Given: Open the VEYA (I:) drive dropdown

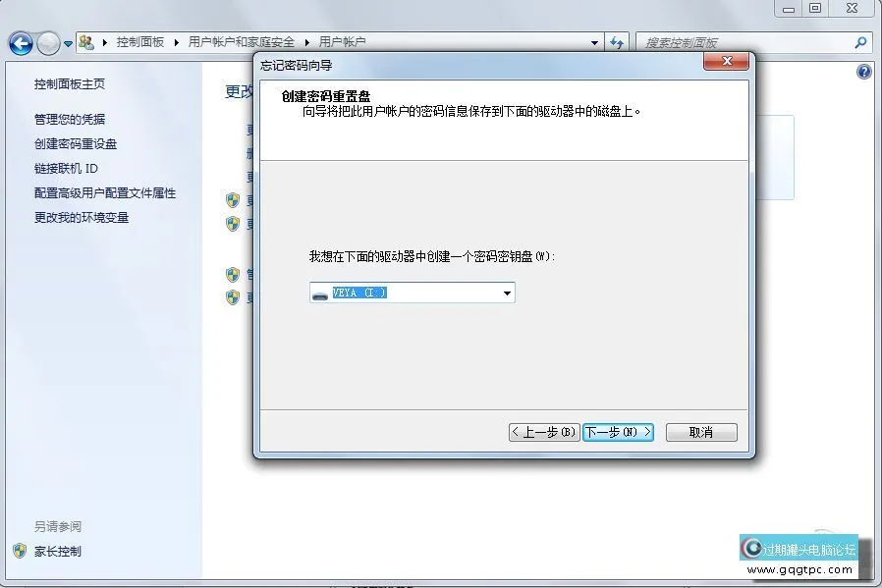Looking at the screenshot, I should pos(507,292).
